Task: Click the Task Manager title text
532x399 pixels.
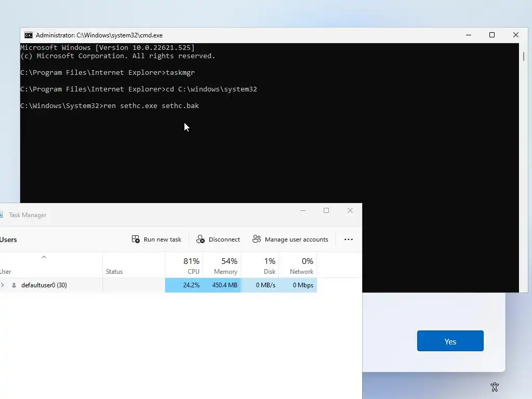Action: pos(28,215)
